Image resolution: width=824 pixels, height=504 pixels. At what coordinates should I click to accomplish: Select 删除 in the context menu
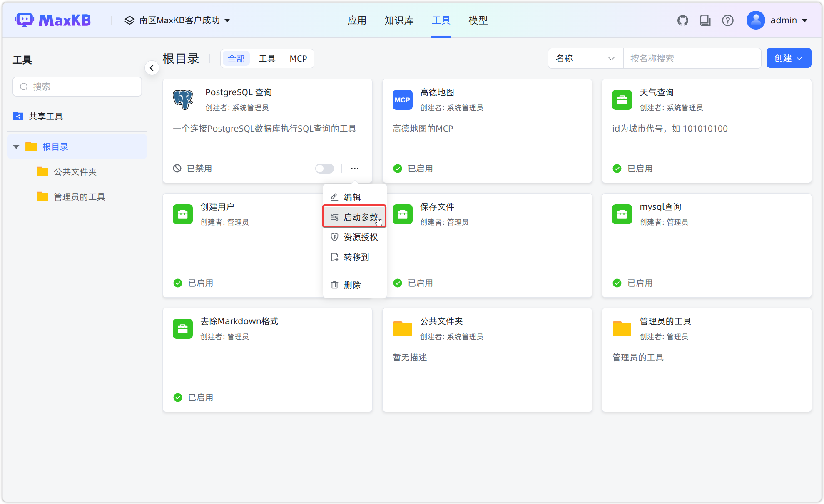coord(352,285)
